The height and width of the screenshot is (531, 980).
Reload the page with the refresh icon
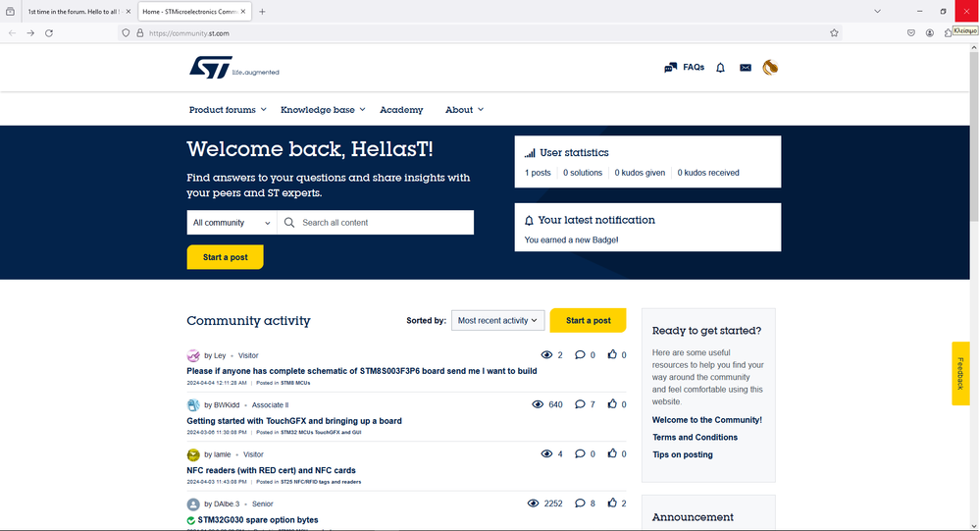[x=49, y=33]
